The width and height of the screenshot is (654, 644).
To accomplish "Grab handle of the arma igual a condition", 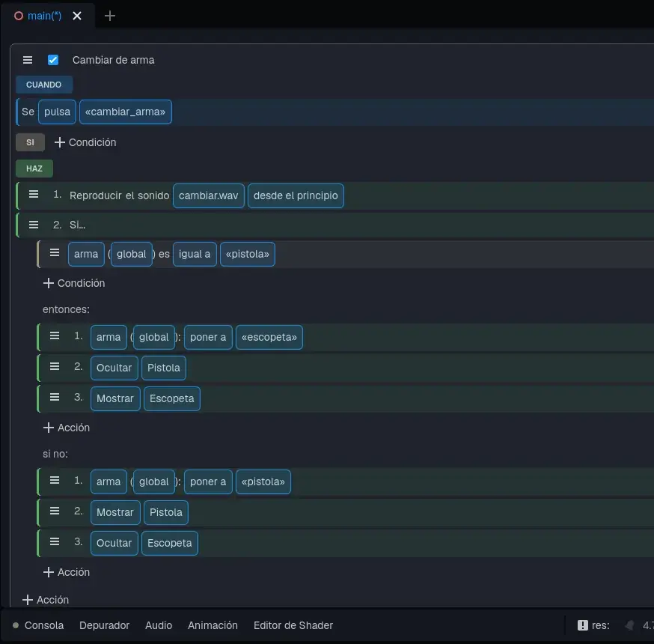I will coord(55,253).
